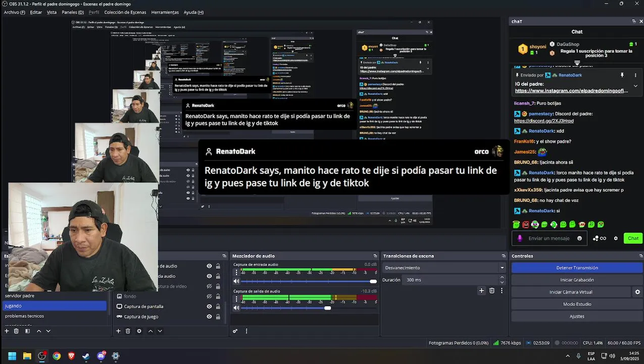
Task: Lock the fondo source
Action: pos(218,296)
